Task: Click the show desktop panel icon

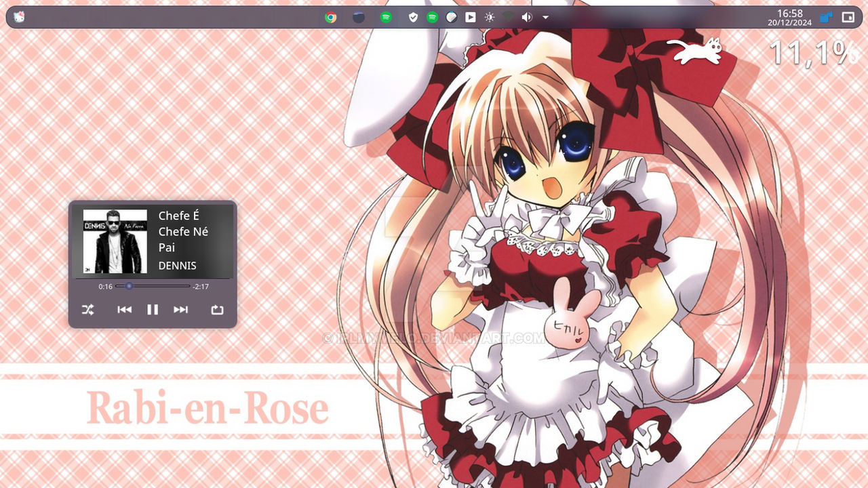Action: (x=848, y=18)
